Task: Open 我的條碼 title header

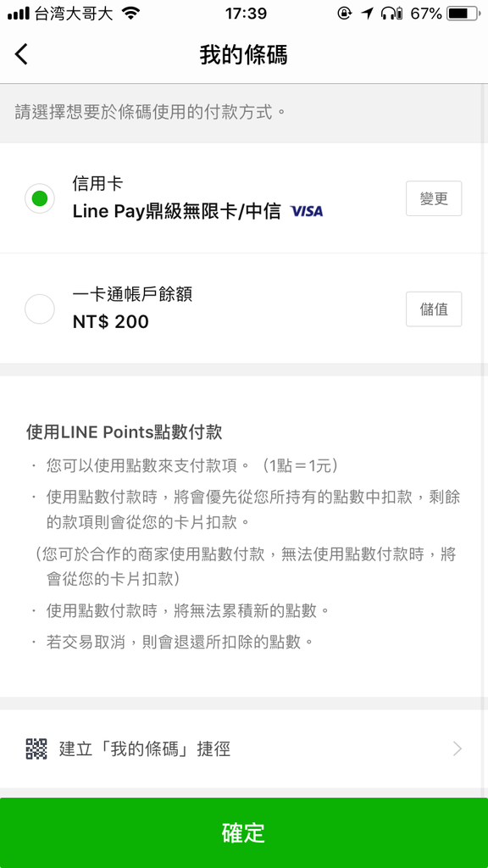Action: coord(244,53)
